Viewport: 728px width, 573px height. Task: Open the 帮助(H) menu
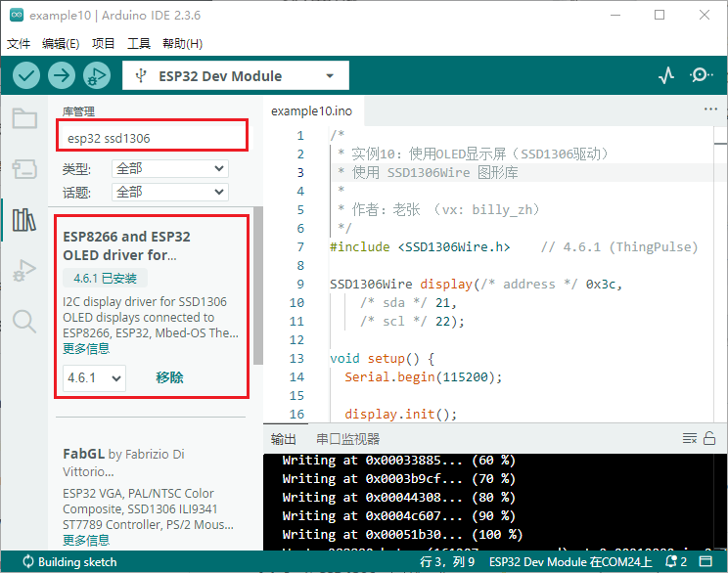[x=182, y=44]
